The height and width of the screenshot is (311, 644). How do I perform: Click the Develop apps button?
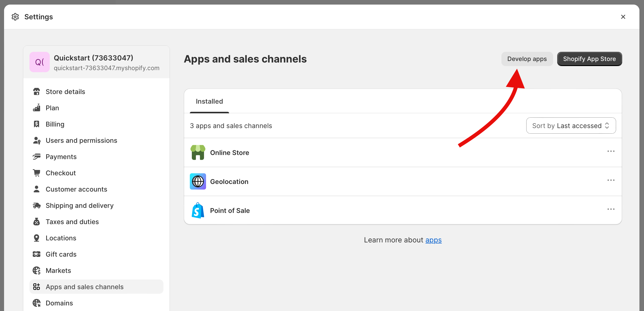pyautogui.click(x=527, y=59)
